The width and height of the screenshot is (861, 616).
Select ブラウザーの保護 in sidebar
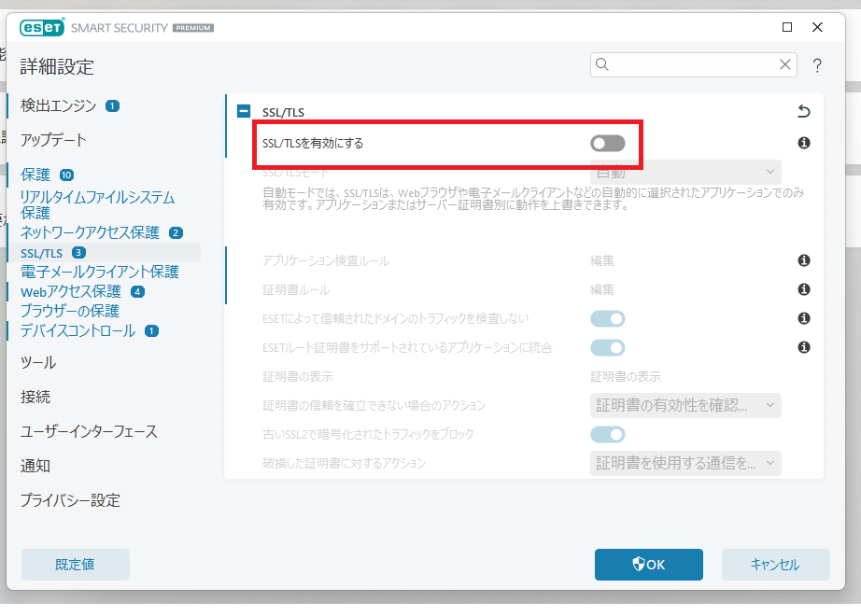[70, 311]
